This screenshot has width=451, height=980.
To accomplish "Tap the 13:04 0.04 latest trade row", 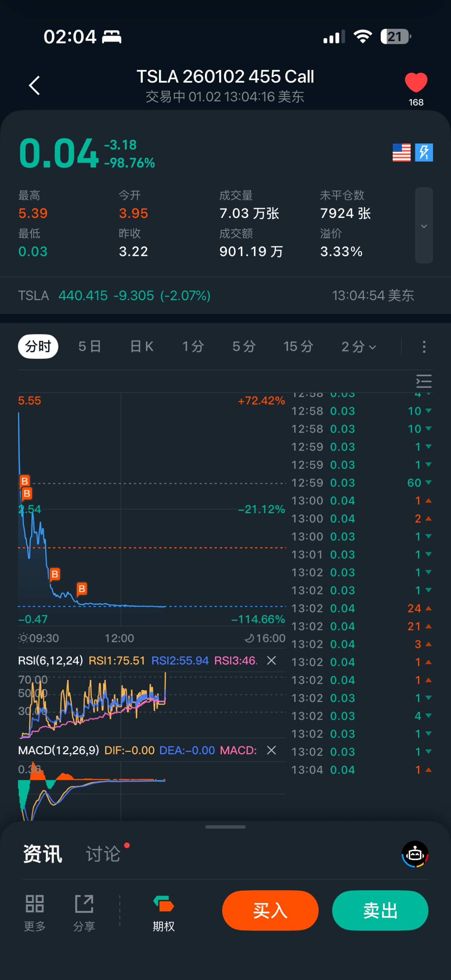I will click(x=362, y=770).
